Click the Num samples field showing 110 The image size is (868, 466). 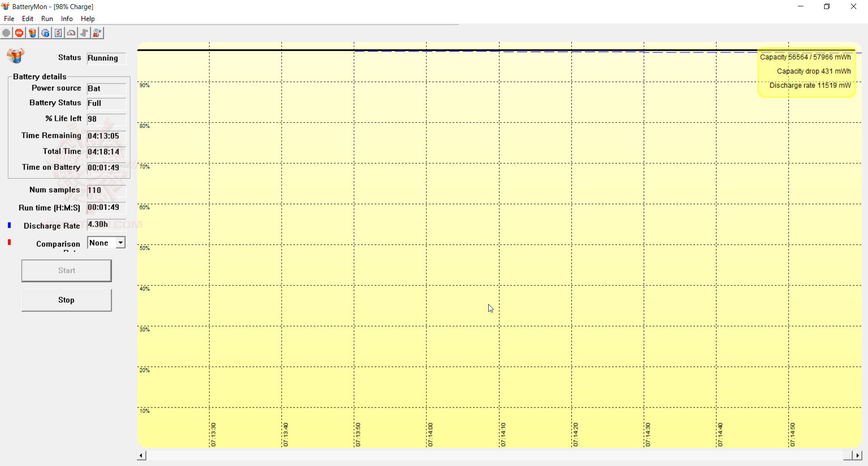(106, 190)
